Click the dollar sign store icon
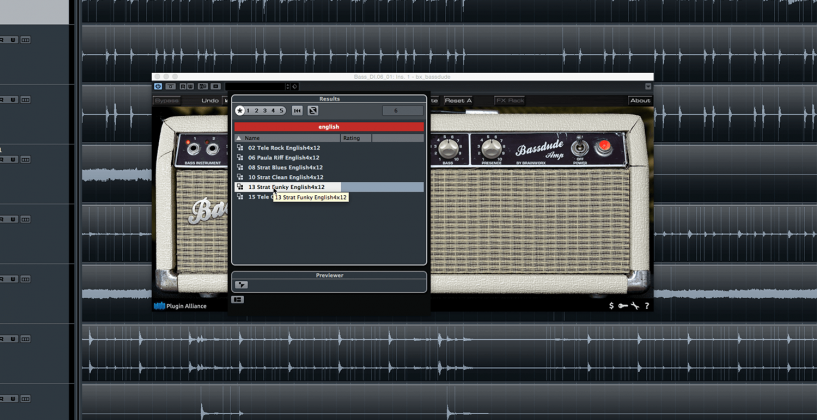Viewport: 817px width, 420px height. tap(611, 306)
